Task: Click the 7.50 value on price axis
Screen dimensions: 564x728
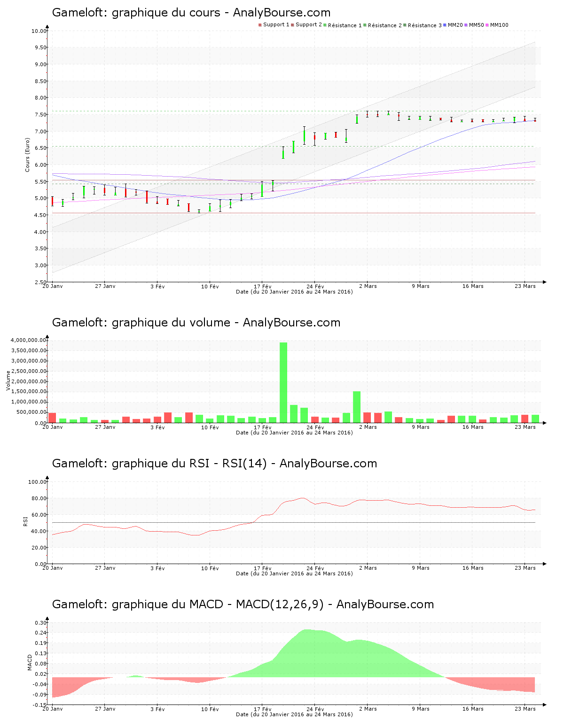Action: click(40, 115)
